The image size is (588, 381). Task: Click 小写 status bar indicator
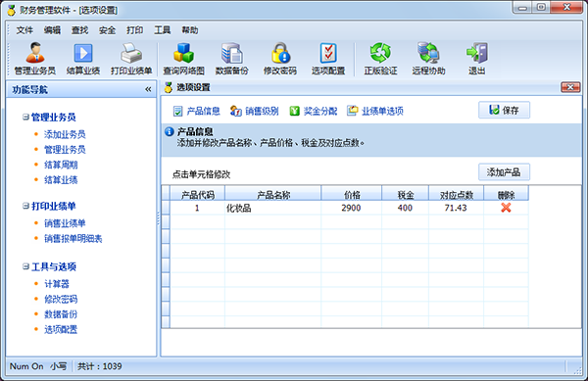point(59,366)
